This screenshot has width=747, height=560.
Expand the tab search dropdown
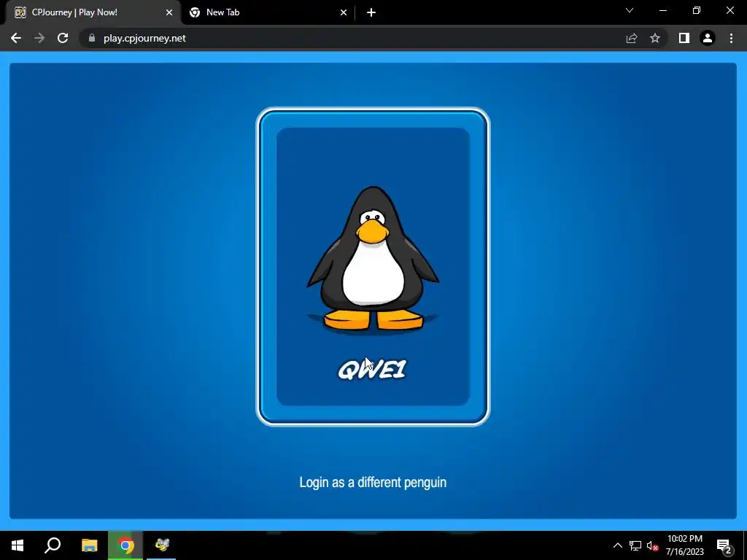pyautogui.click(x=630, y=10)
